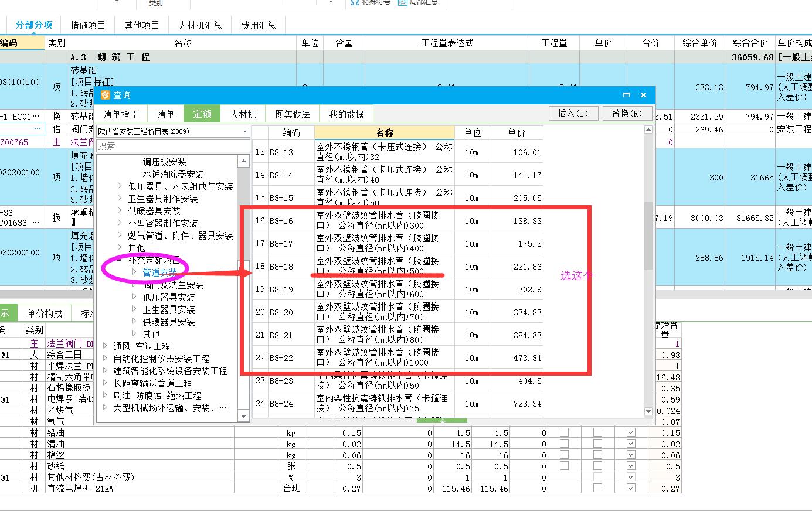
Task: Click results list scroll-down arrow
Action: (x=648, y=412)
